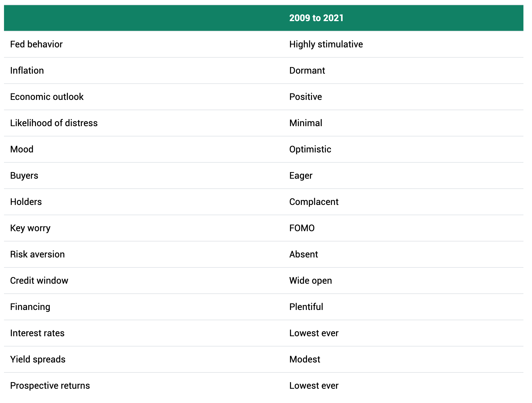532x403 pixels.
Task: Select the "Risk aversion" row label
Action: (x=37, y=254)
